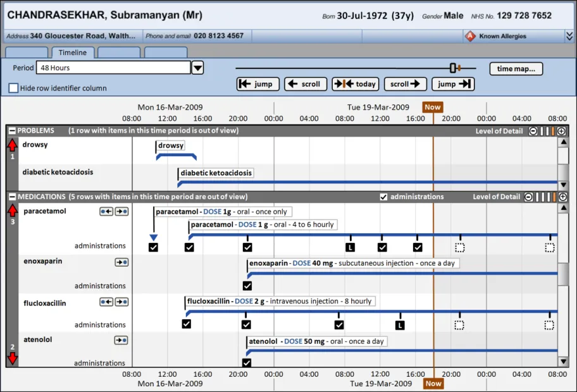Decrease Level of Detail for Medications section

pyautogui.click(x=529, y=197)
